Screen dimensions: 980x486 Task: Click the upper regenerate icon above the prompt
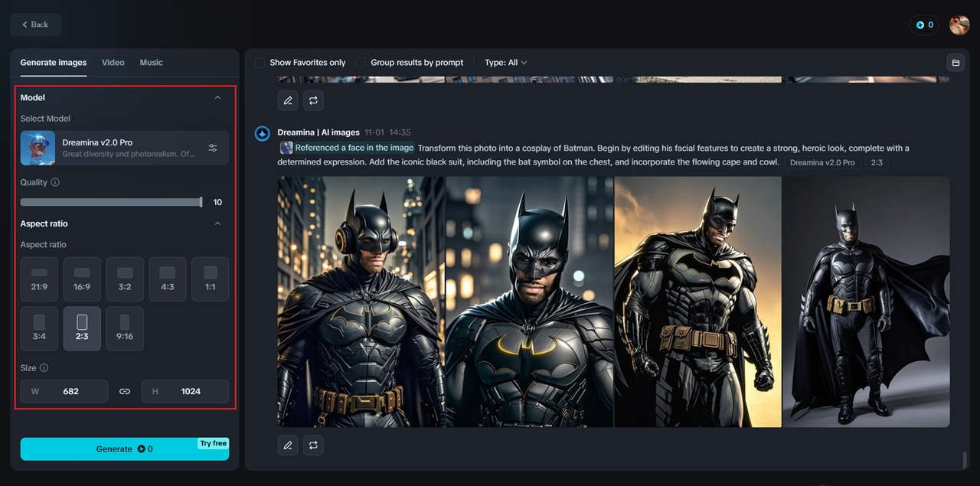(x=313, y=100)
